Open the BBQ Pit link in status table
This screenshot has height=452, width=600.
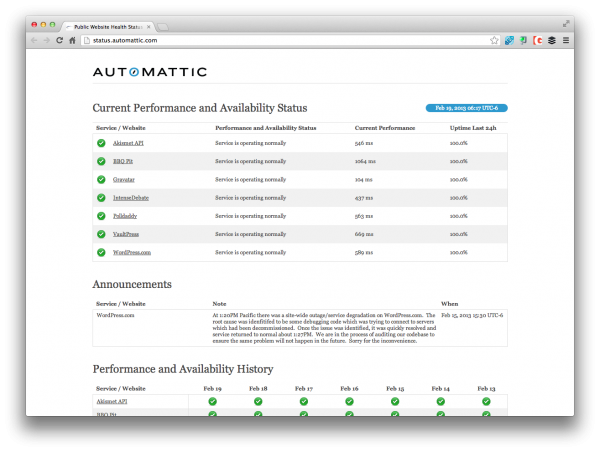(x=123, y=161)
